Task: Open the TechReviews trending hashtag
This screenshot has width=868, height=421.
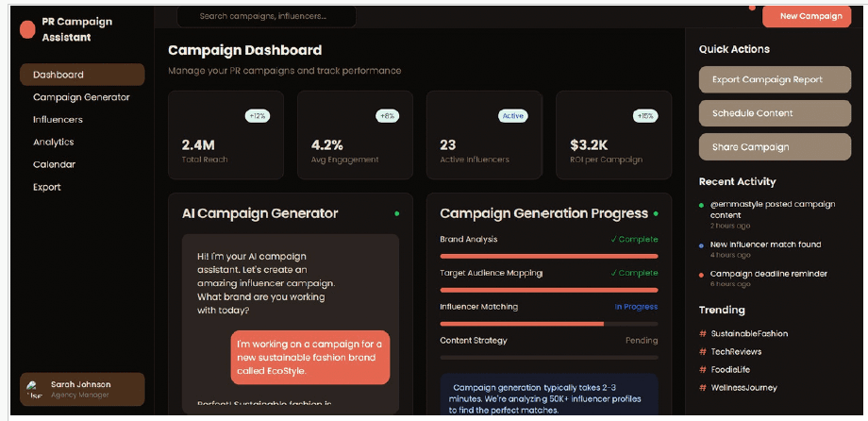Action: click(737, 352)
